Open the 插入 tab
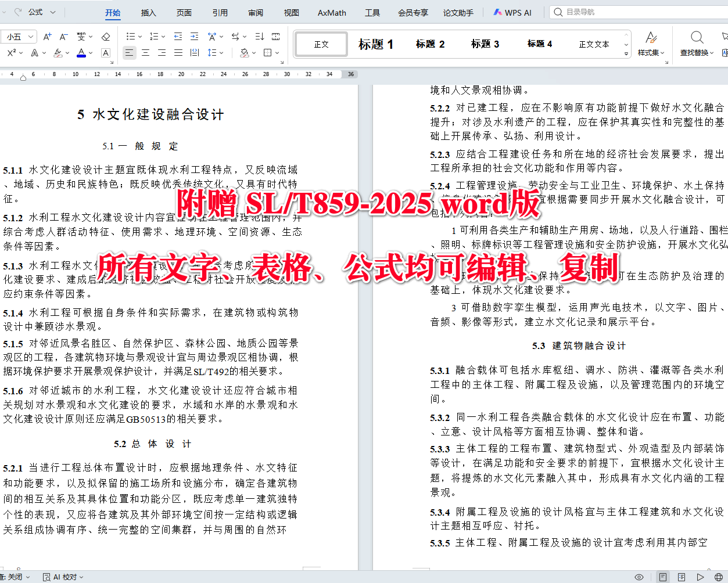This screenshot has width=728, height=583. coord(149,12)
